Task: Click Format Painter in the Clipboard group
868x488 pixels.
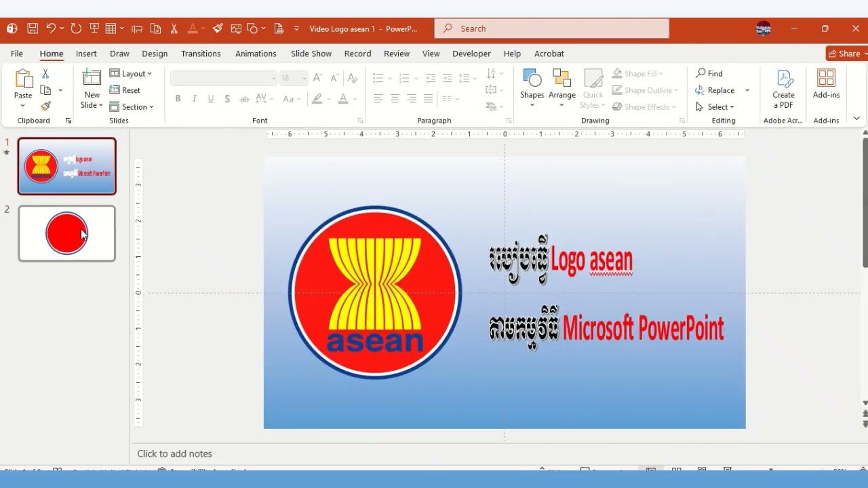Action: point(45,106)
